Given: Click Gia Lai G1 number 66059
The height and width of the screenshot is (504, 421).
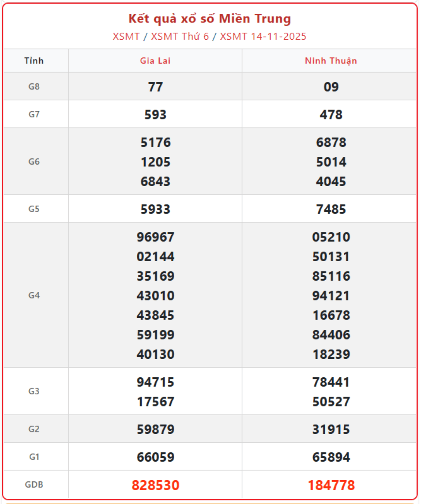Looking at the screenshot, I should (x=155, y=457).
